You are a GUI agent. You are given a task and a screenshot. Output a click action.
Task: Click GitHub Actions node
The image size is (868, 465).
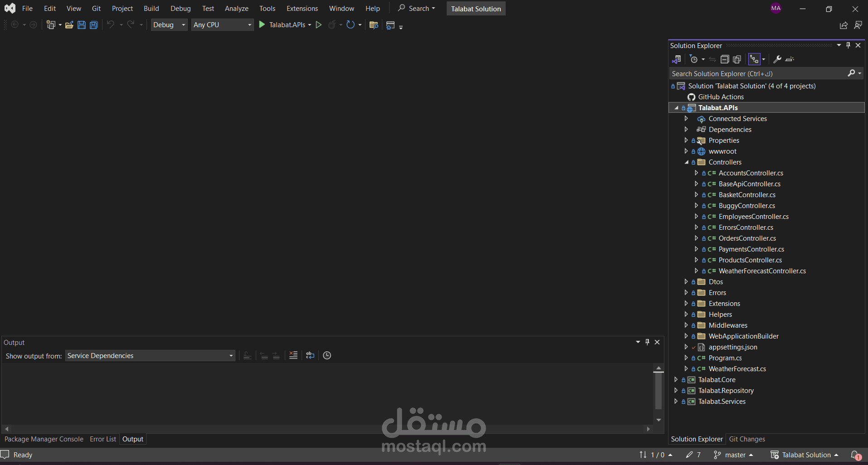click(x=721, y=97)
